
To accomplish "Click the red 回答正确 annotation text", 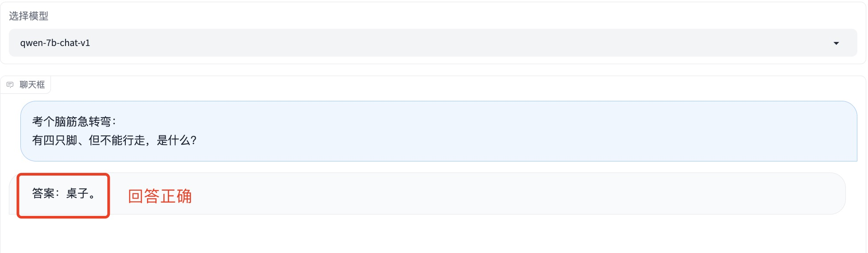I will coord(160,196).
